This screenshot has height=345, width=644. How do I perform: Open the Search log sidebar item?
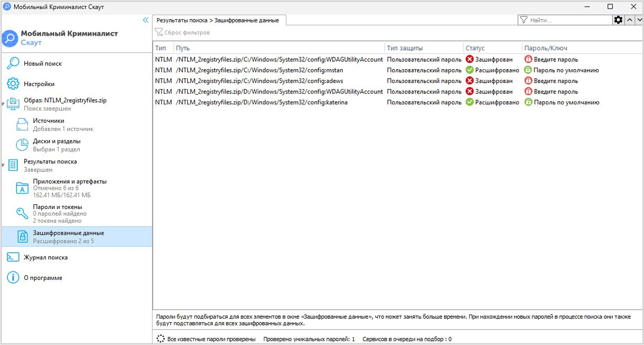46,257
